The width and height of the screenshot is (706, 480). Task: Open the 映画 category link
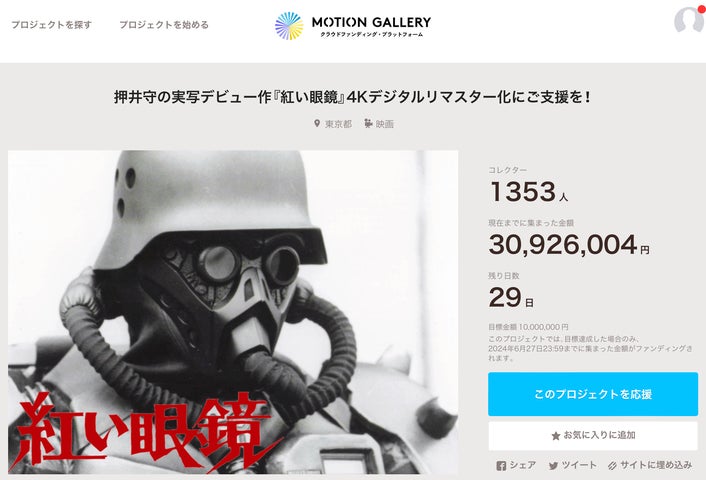click(385, 124)
